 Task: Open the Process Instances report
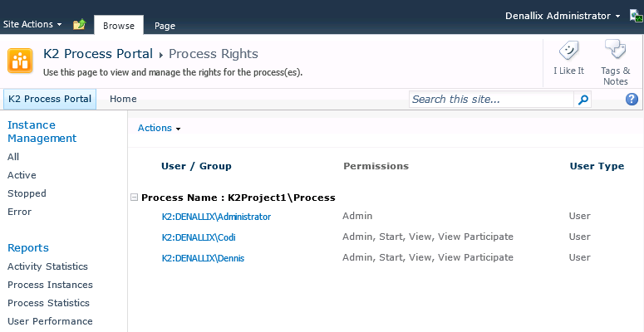point(50,285)
